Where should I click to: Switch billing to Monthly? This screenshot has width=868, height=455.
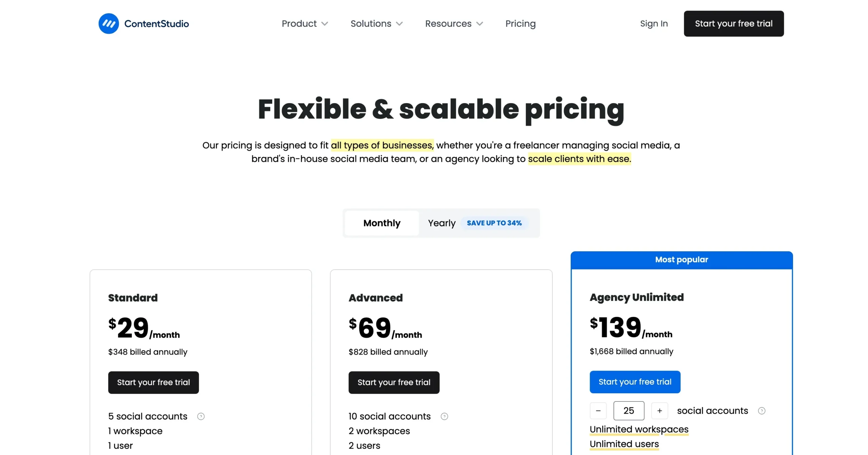pyautogui.click(x=382, y=223)
